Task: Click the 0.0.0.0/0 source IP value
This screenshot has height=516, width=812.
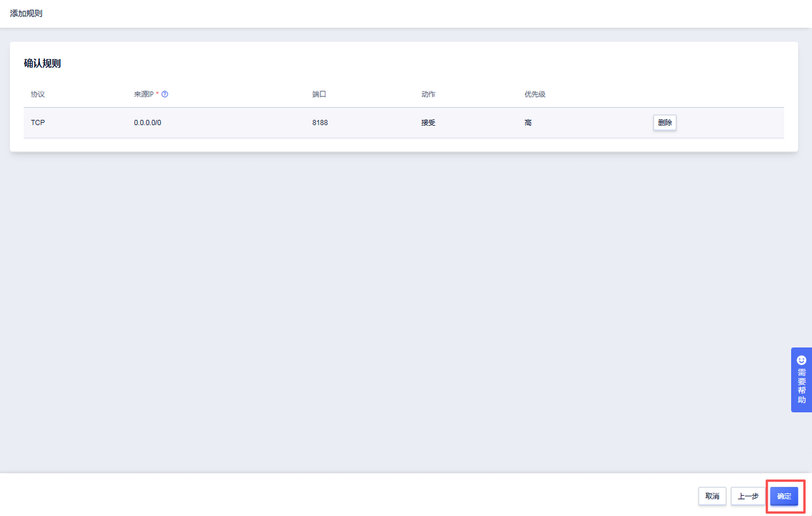Action: [147, 122]
